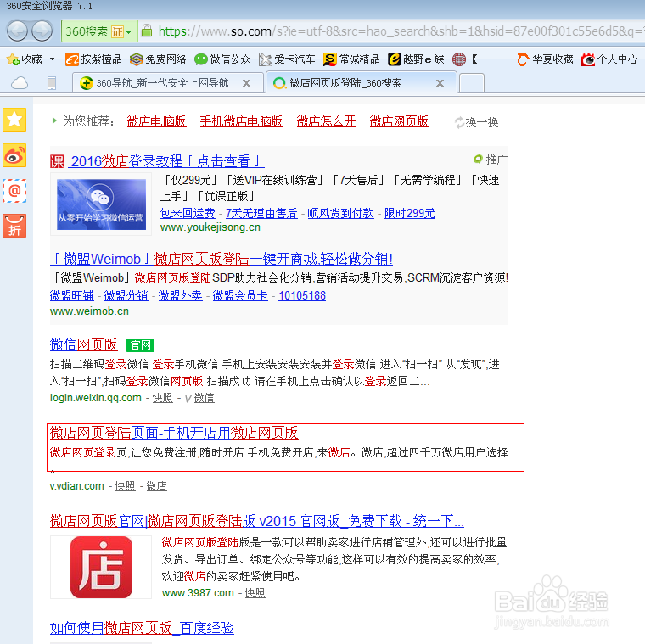Image resolution: width=645 pixels, height=644 pixels.
Task: Refresh suggestions with 换一换
Action: [477, 122]
